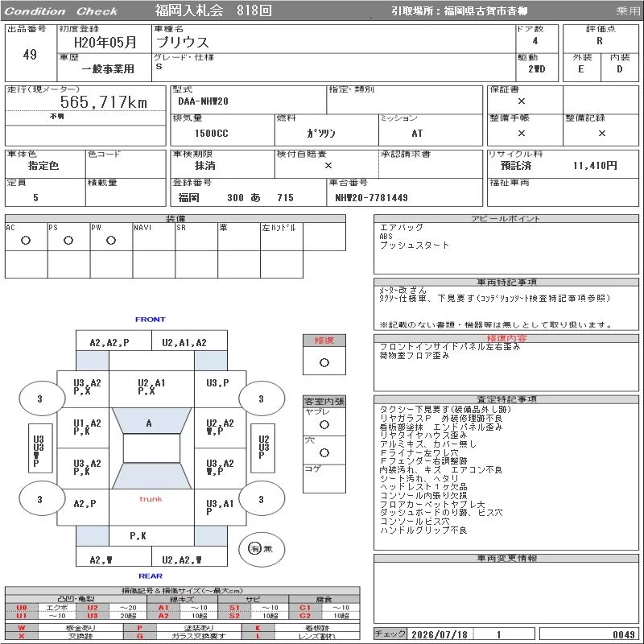Click the 穴 interior hole circle
This screenshot has height=644, width=644.
coord(324,453)
